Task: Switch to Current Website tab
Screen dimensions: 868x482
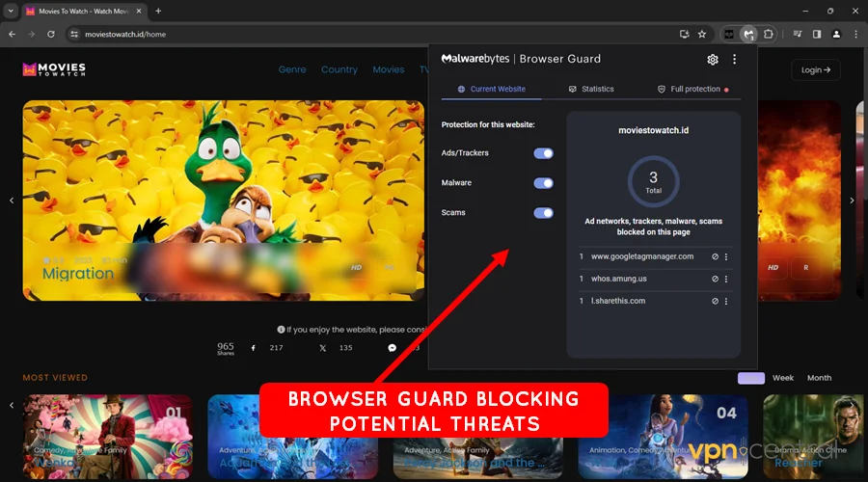Action: [x=492, y=89]
